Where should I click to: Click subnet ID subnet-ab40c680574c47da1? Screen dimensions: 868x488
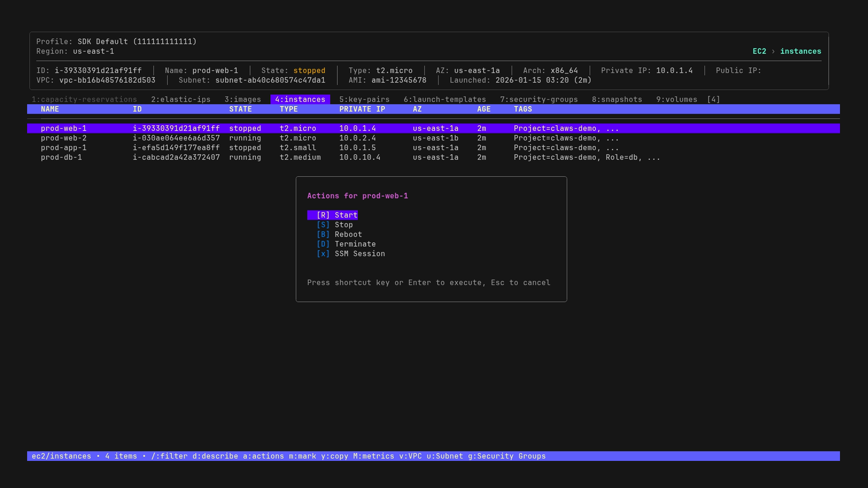[270, 80]
